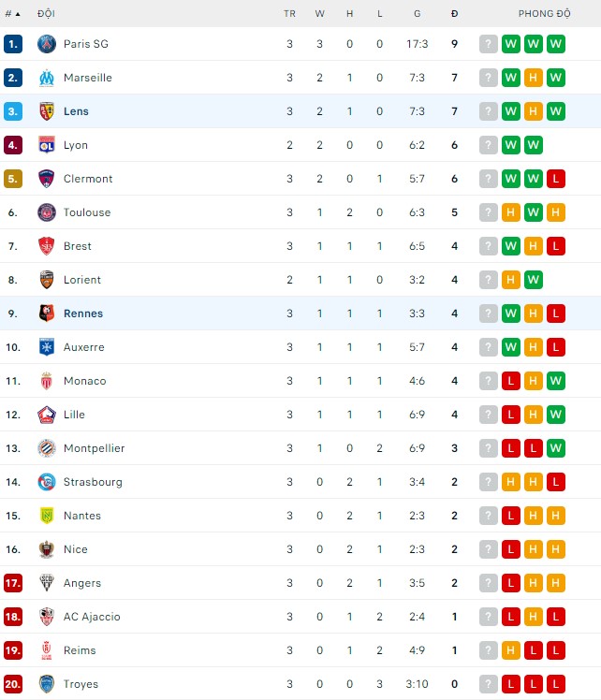
Task: Sort standings by the Đ points header
Action: click(x=454, y=14)
